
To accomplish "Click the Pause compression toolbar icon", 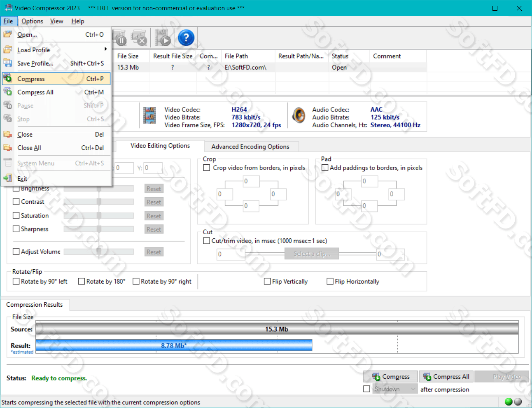I will tap(119, 38).
